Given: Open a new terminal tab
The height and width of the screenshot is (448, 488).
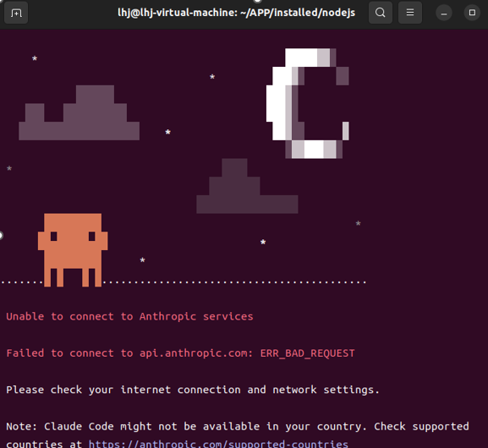Looking at the screenshot, I should pos(16,13).
